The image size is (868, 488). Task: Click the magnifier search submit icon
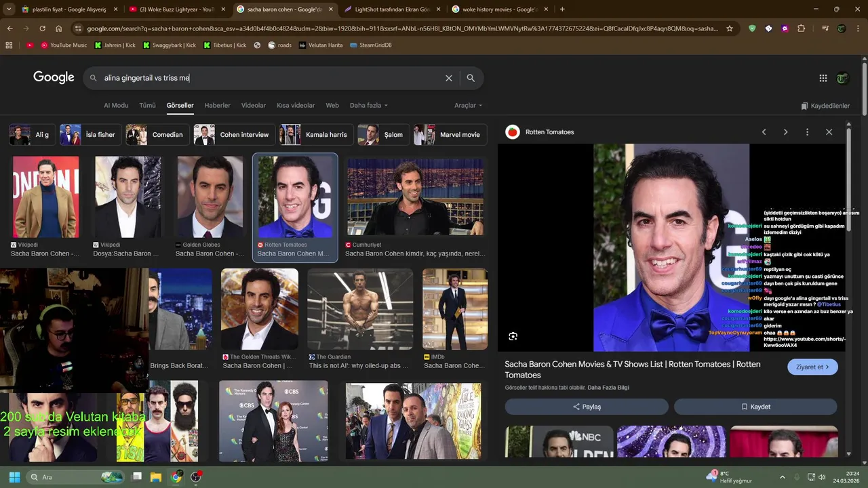(471, 78)
